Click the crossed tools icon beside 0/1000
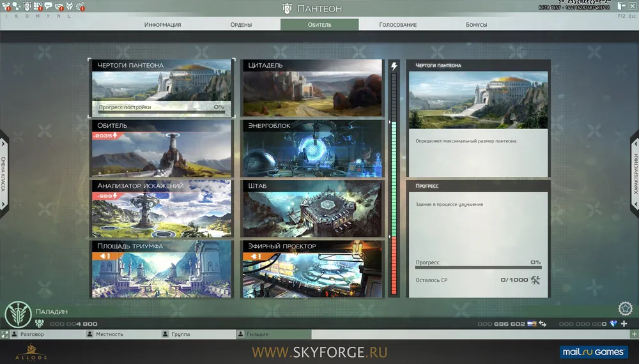 [535, 280]
